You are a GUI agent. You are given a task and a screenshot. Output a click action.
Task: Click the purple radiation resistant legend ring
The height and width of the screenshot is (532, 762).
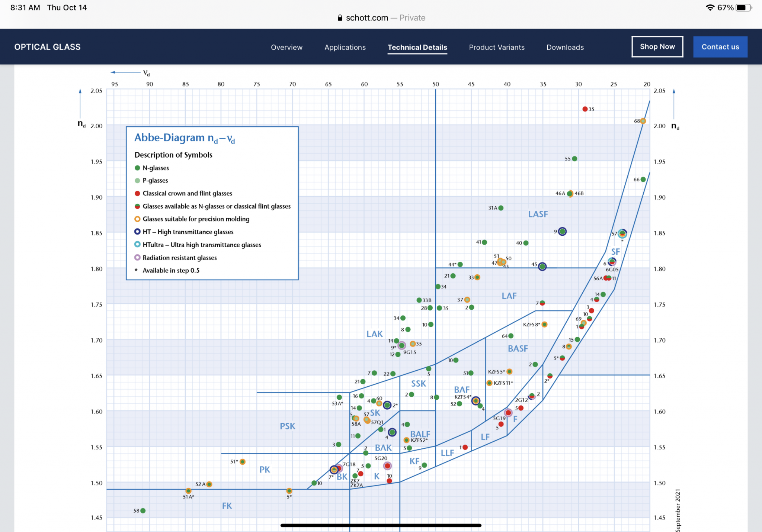(137, 258)
